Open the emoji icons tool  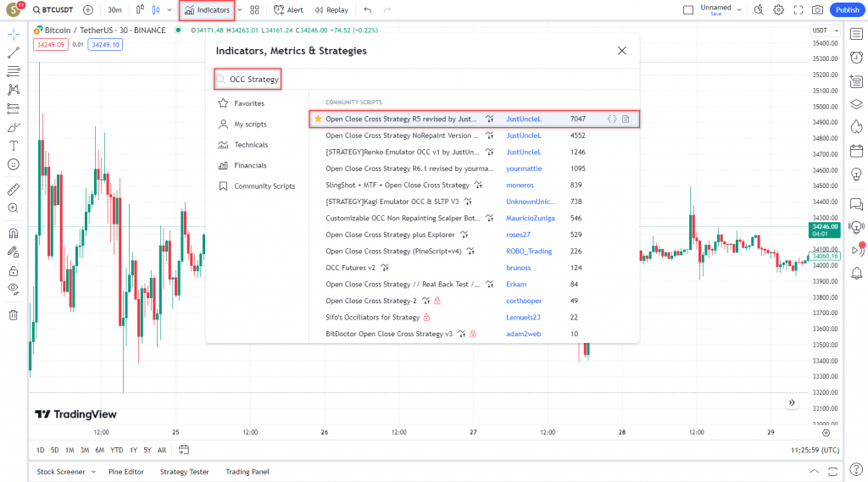pyautogui.click(x=14, y=164)
